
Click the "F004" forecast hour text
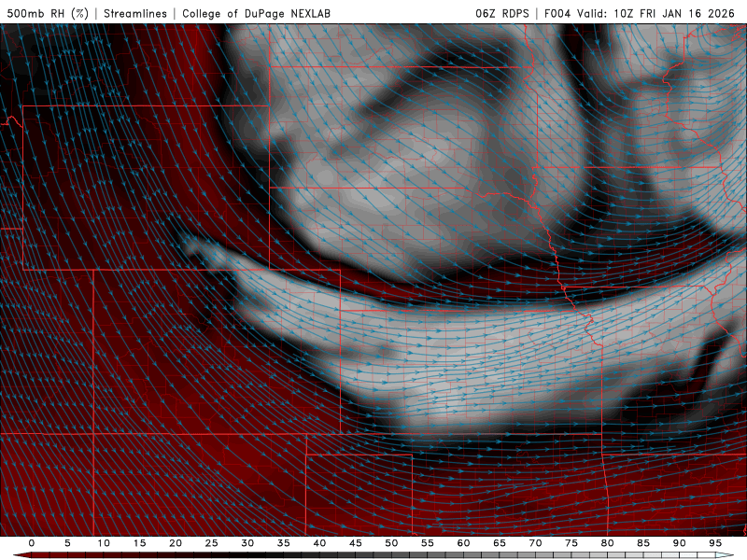point(557,13)
